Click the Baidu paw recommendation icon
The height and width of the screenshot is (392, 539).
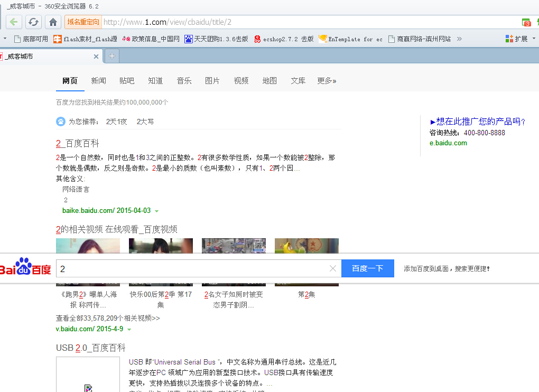pyautogui.click(x=60, y=122)
